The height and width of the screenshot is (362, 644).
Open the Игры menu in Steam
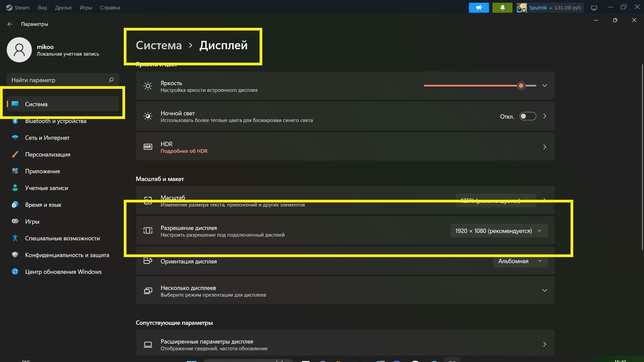tap(86, 8)
